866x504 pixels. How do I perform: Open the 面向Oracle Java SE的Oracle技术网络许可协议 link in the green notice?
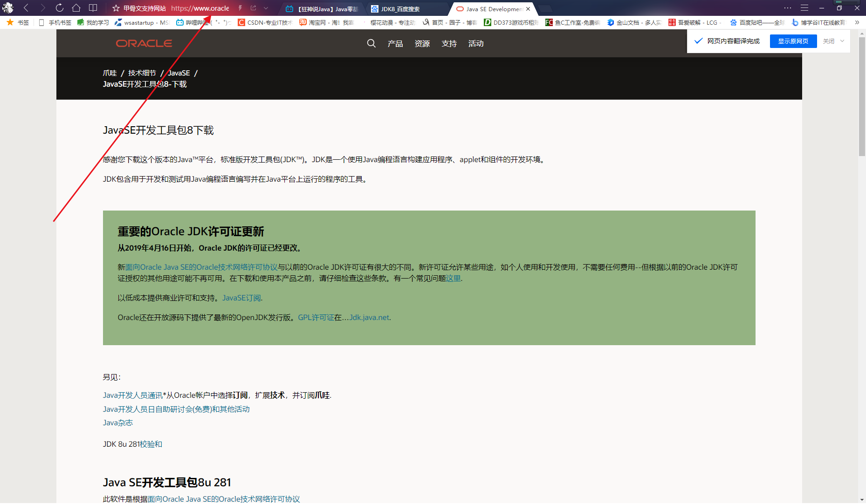(x=201, y=267)
